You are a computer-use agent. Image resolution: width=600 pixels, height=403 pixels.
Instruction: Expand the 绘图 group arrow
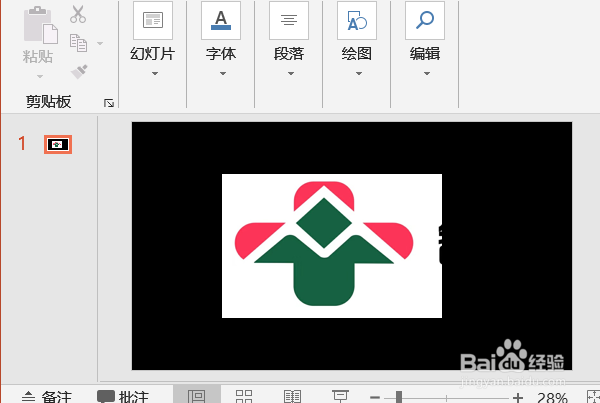(359, 73)
